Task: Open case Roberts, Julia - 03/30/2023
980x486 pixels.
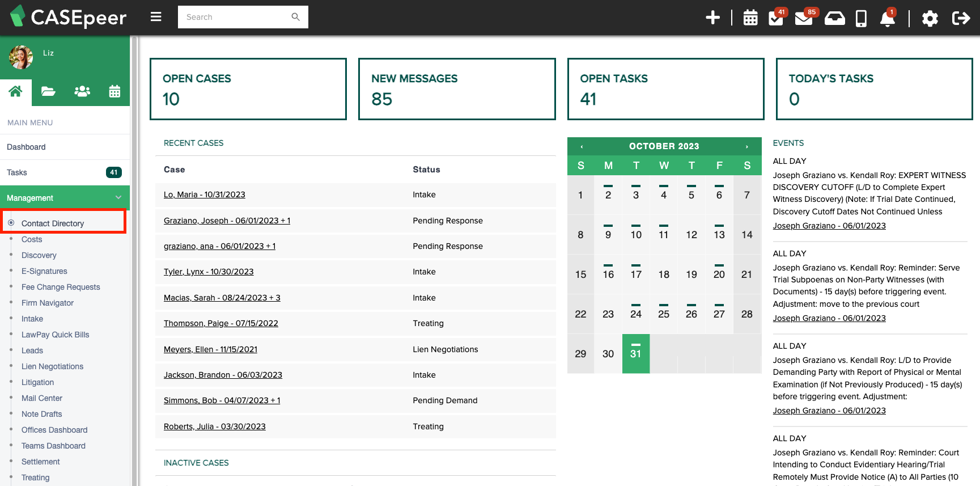Action: pos(215,426)
